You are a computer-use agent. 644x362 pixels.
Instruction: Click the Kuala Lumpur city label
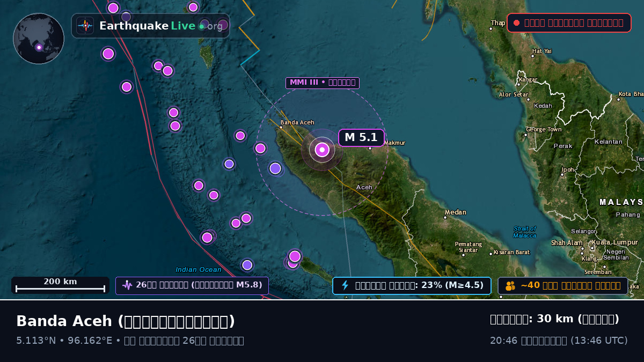tap(615, 242)
